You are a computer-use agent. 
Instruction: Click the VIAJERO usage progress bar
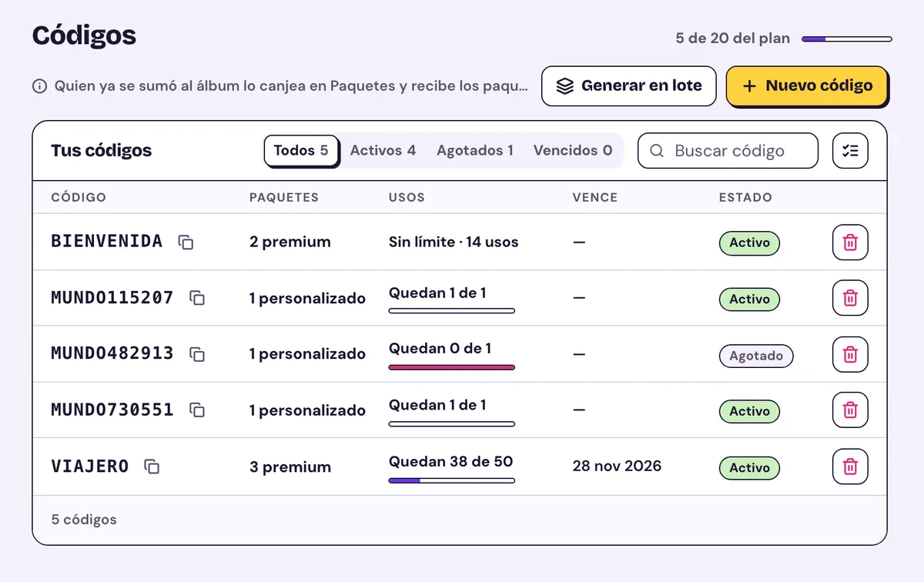[452, 480]
